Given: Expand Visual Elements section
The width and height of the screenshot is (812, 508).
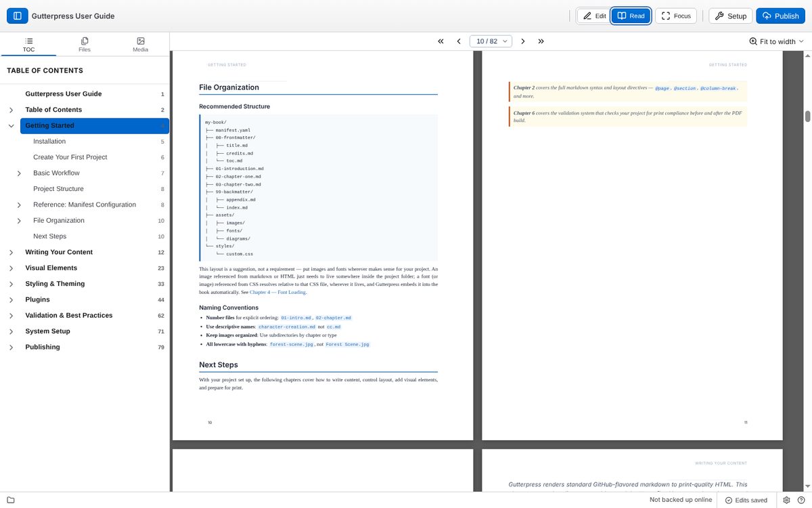Looking at the screenshot, I should (x=11, y=268).
